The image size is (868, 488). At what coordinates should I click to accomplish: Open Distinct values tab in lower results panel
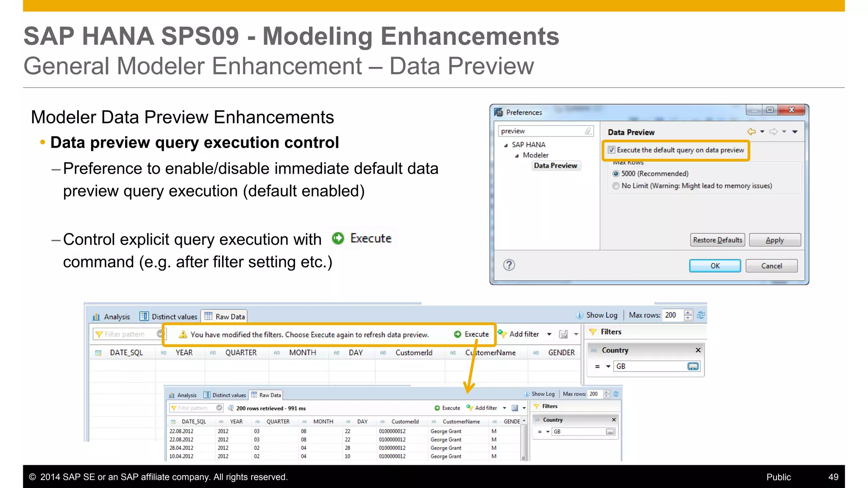coord(225,395)
